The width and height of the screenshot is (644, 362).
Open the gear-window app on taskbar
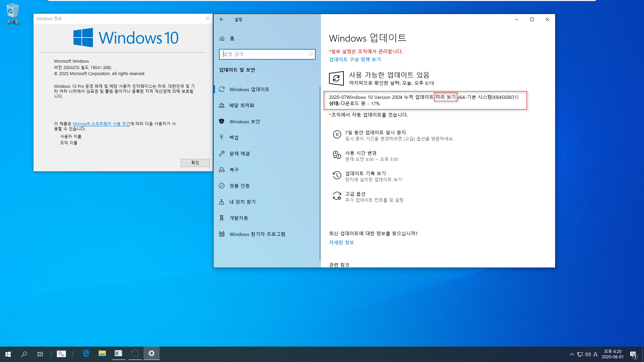tap(61, 354)
